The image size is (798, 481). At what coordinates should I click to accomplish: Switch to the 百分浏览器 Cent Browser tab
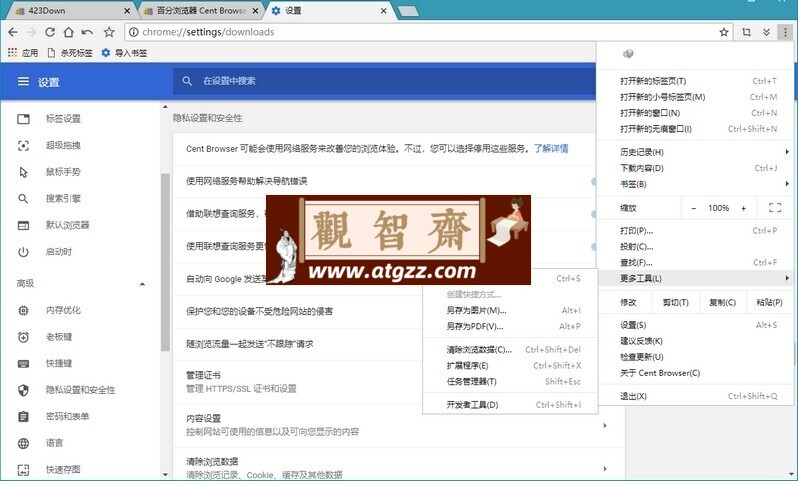click(x=201, y=11)
